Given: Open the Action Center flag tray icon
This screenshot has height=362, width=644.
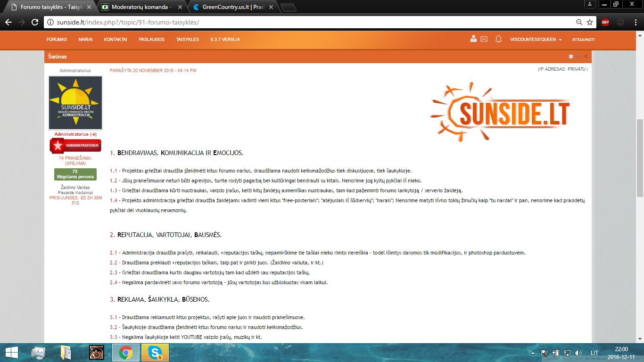Looking at the screenshot, I should 545,353.
